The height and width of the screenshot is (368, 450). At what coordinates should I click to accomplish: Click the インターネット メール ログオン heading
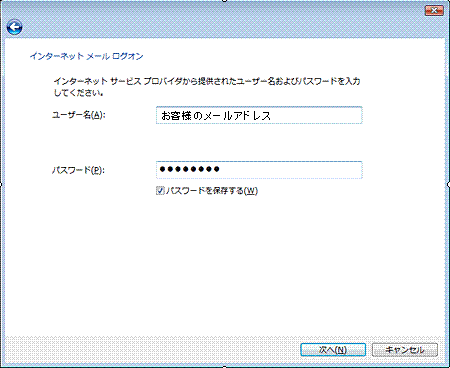[86, 56]
